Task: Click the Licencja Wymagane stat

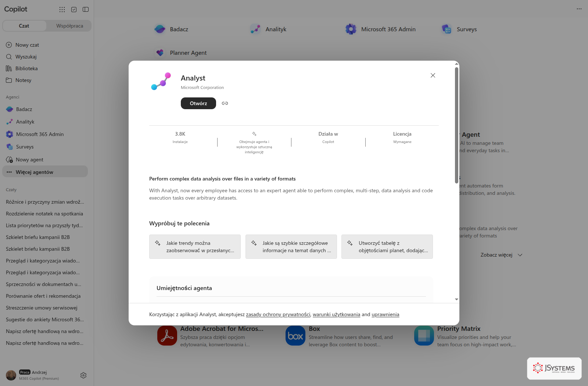Action: [x=402, y=137]
